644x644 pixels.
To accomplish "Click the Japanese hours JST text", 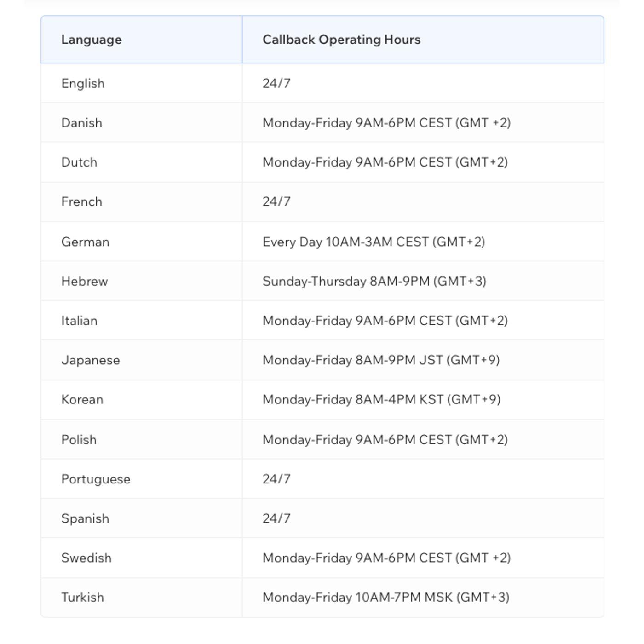I will 381,360.
